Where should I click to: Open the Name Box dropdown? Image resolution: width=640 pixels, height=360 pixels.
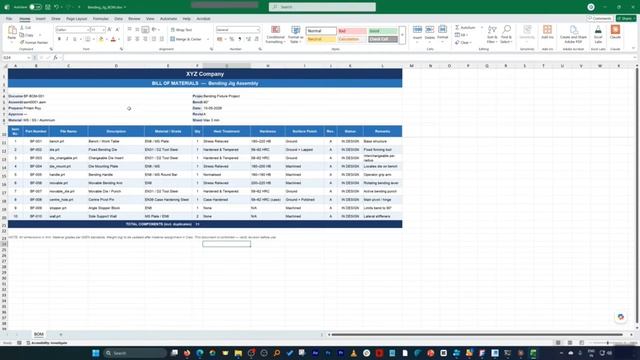click(29, 58)
